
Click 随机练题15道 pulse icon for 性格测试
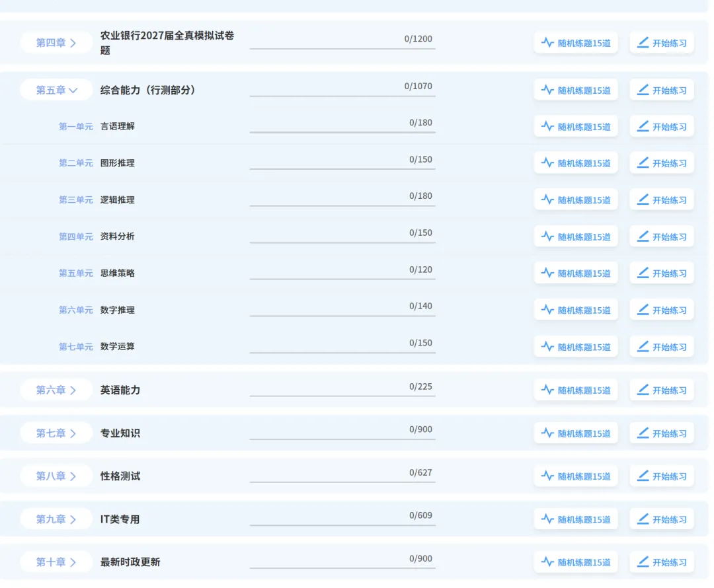tap(547, 476)
